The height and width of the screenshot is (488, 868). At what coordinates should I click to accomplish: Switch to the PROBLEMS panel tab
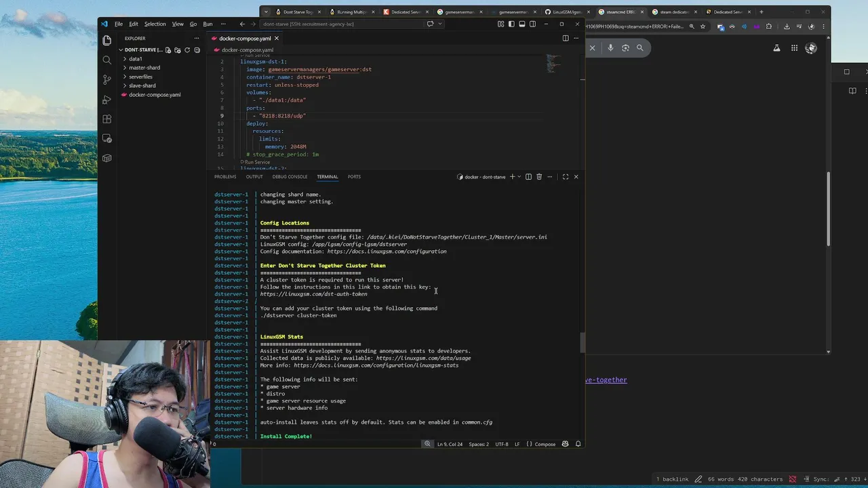click(225, 177)
